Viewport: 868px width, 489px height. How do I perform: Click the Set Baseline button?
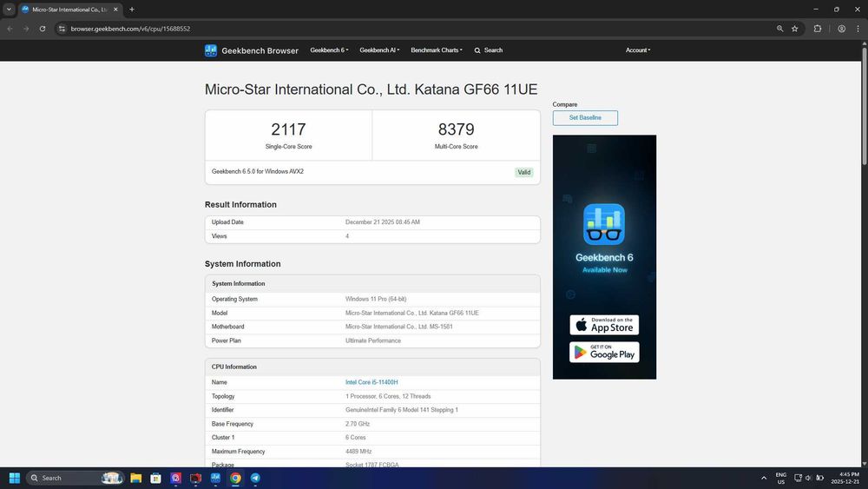(x=585, y=118)
